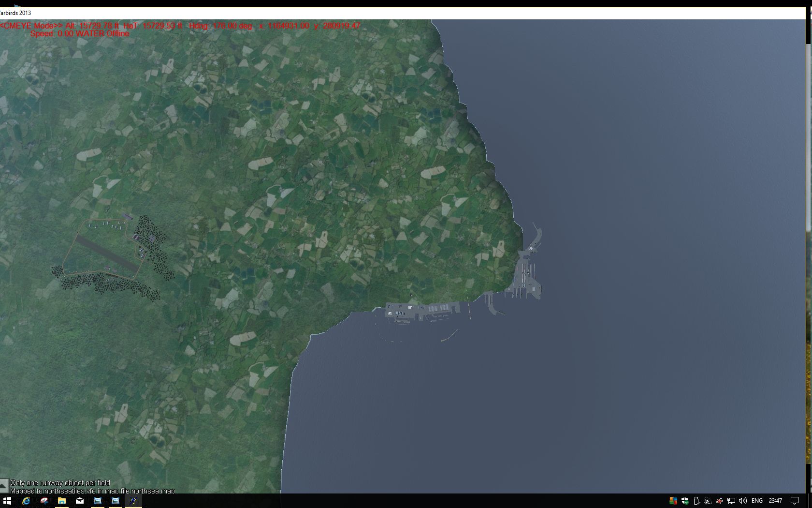Open the volume speaker control
Image resolution: width=812 pixels, height=508 pixels.
point(743,501)
